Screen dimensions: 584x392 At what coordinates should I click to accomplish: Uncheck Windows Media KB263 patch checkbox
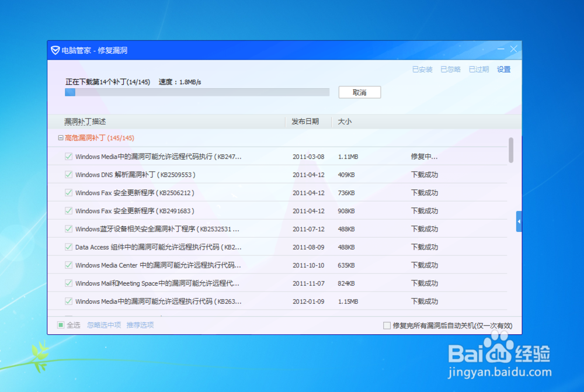point(68,301)
